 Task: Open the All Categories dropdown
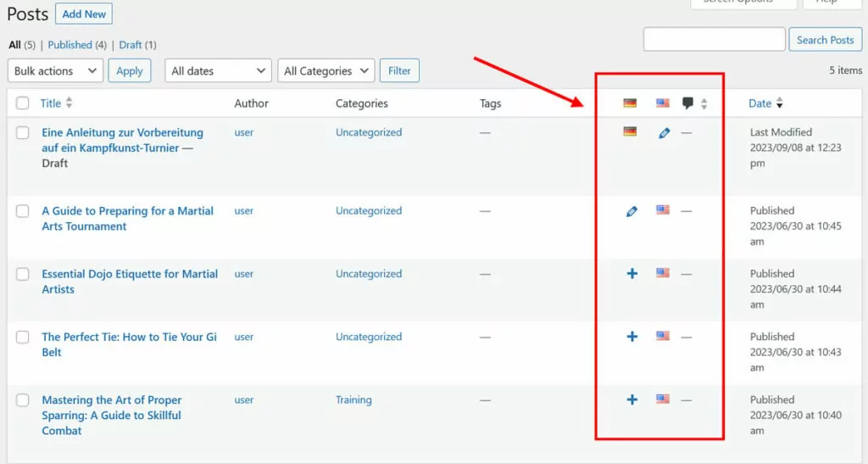(325, 71)
